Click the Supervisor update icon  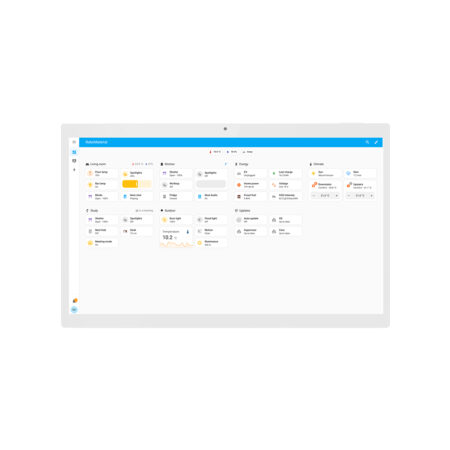[239, 231]
